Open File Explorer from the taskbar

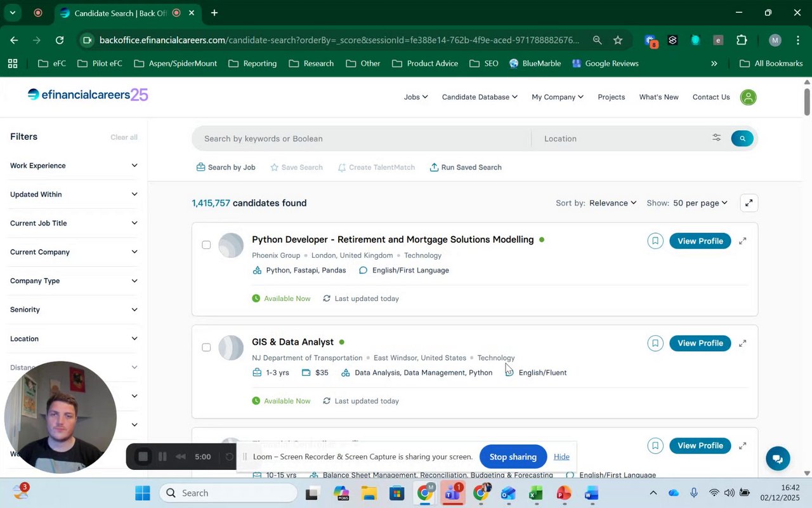[x=369, y=493]
